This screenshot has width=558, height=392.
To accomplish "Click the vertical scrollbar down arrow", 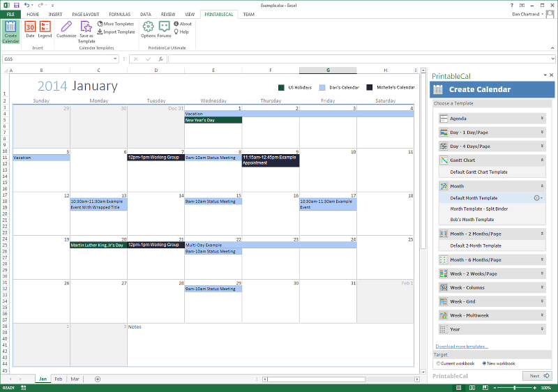I will click(x=423, y=372).
